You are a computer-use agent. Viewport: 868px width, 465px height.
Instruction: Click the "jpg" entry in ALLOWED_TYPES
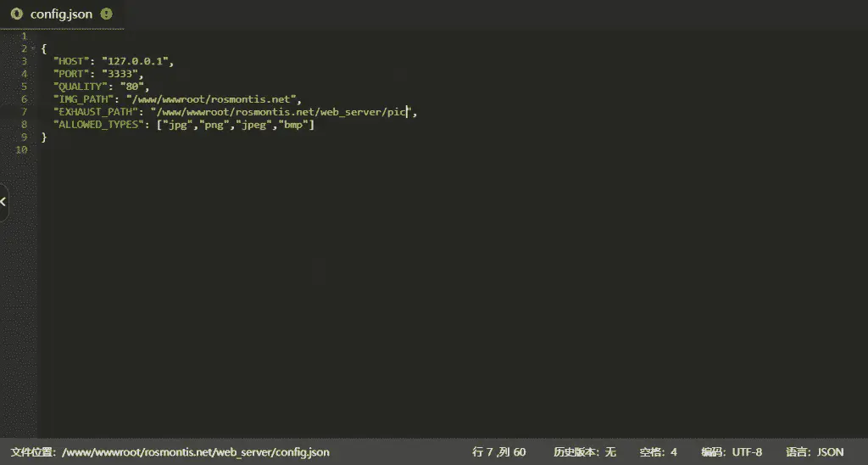click(178, 126)
